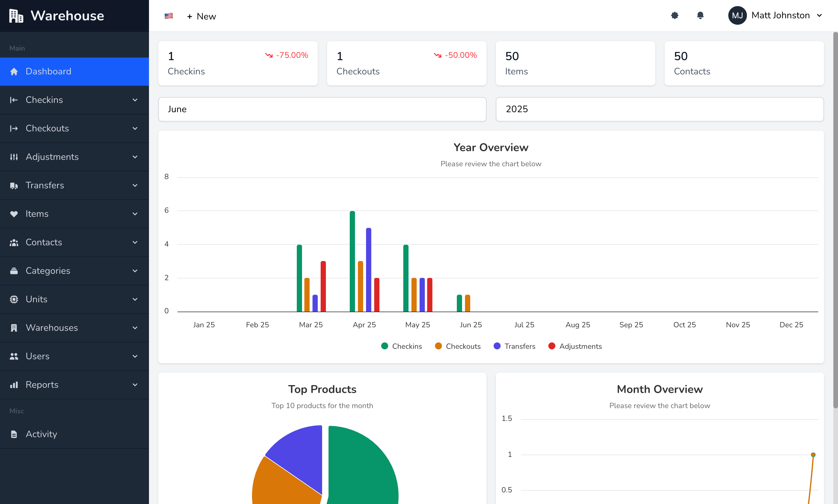Expand the Units section chevron
Viewport: 838px width, 504px height.
tap(135, 299)
